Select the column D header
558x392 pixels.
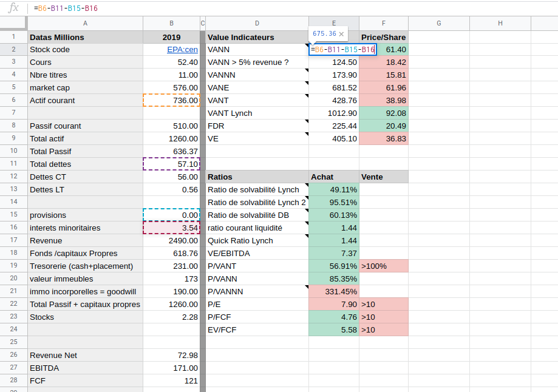click(x=257, y=23)
